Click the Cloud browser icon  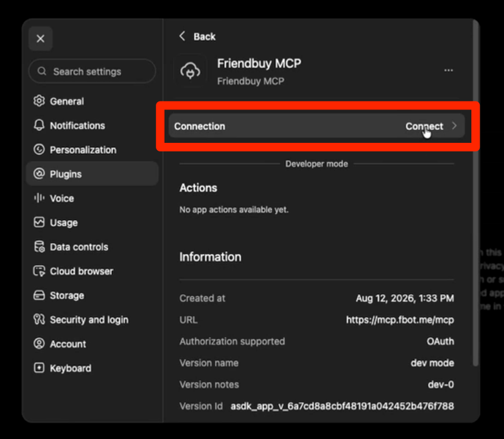[x=39, y=271]
